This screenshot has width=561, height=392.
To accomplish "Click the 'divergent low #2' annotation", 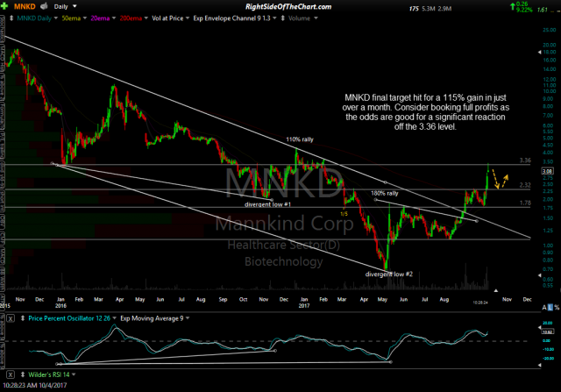I will pos(389,274).
